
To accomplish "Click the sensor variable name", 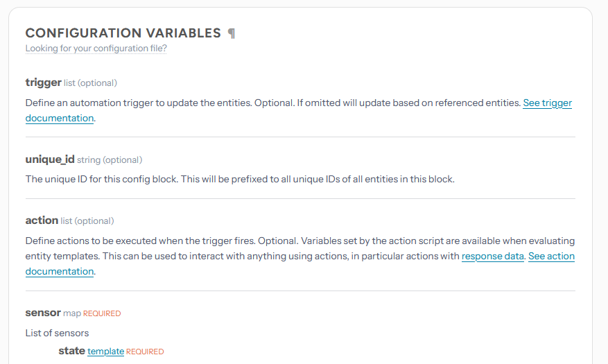I will coord(43,313).
